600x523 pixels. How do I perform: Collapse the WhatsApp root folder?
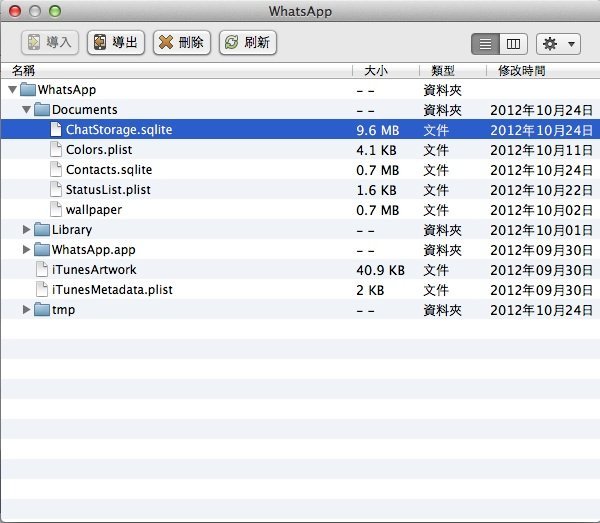[x=12, y=90]
